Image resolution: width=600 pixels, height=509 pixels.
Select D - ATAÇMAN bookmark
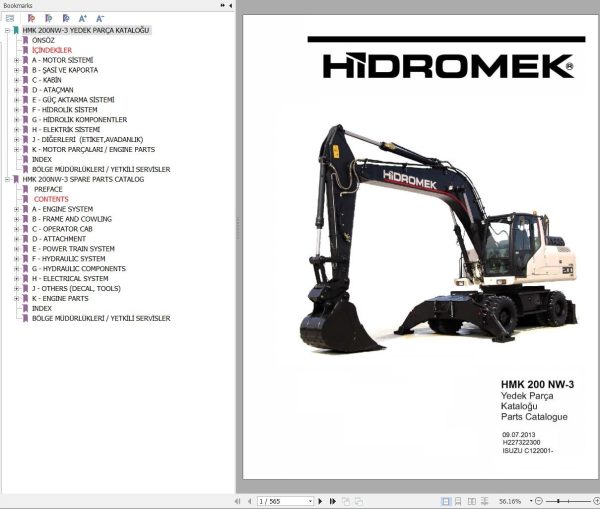[53, 90]
